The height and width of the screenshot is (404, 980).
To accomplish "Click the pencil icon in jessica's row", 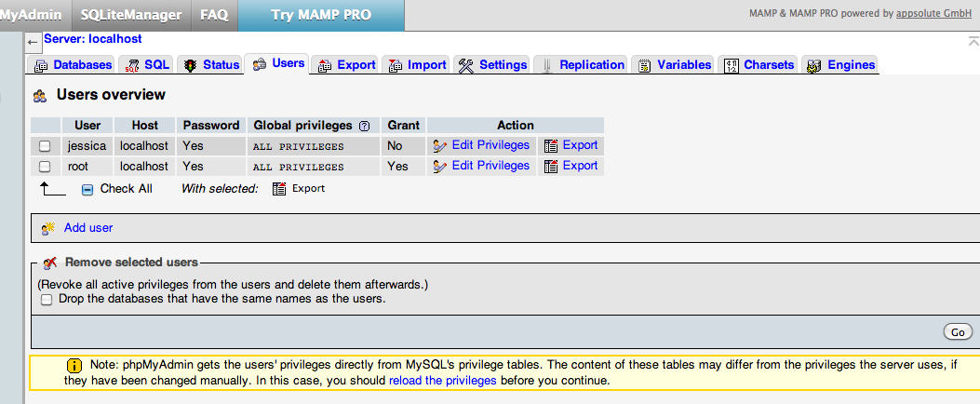I will coord(440,146).
